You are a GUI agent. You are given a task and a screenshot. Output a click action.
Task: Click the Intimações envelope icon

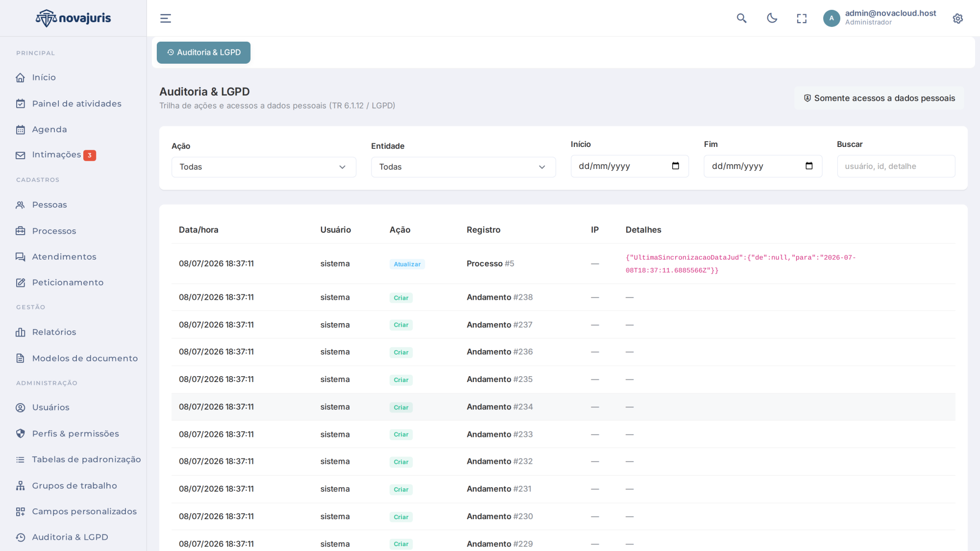20,155
